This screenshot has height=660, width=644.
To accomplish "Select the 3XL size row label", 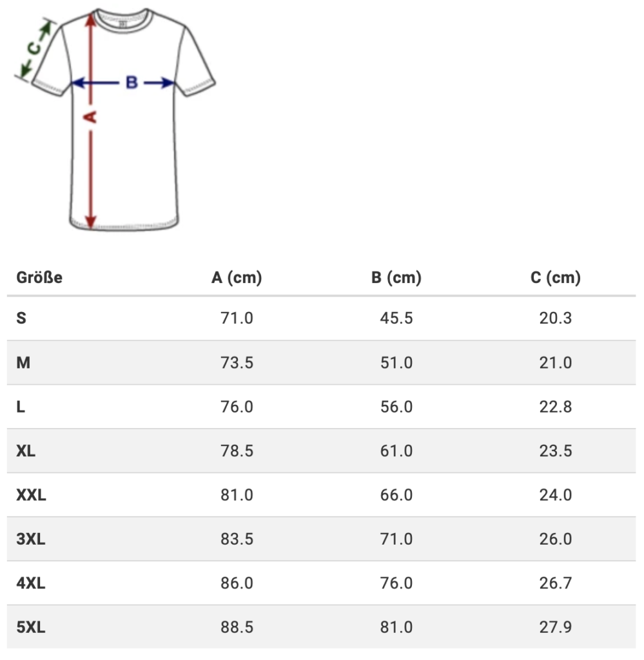I will click(31, 539).
